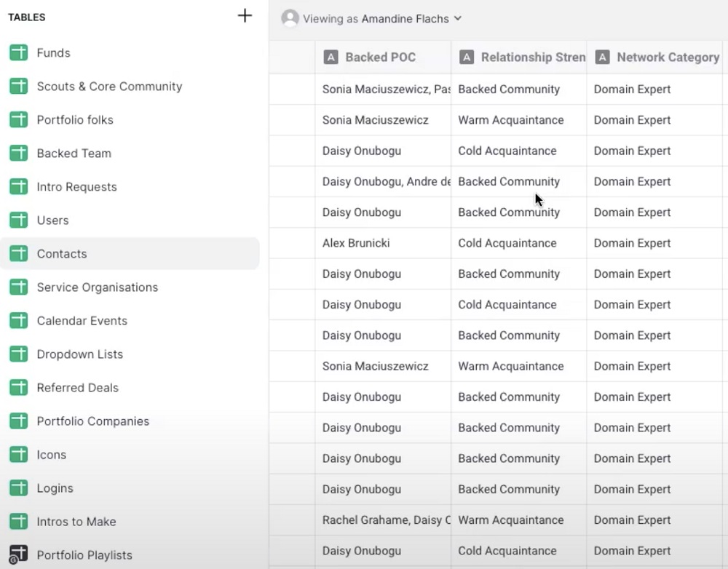Click the Funds table icon
728x569 pixels.
coord(19,53)
